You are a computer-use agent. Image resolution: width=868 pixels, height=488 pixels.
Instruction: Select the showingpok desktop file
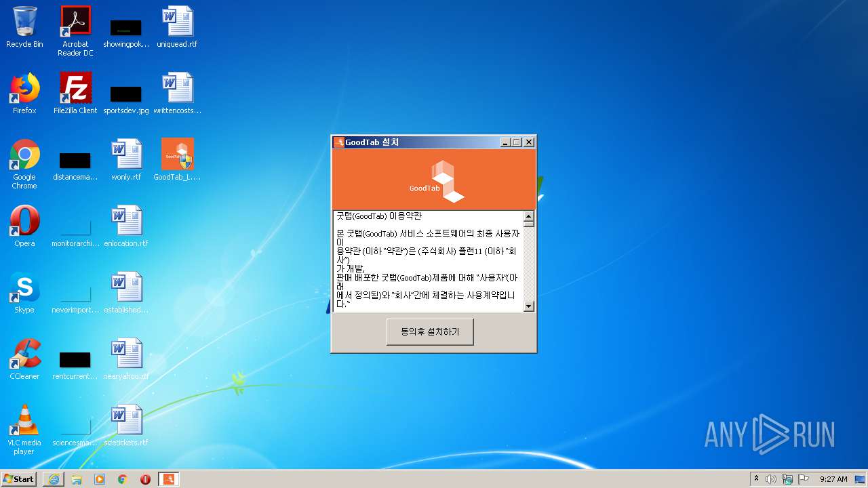coord(126,33)
